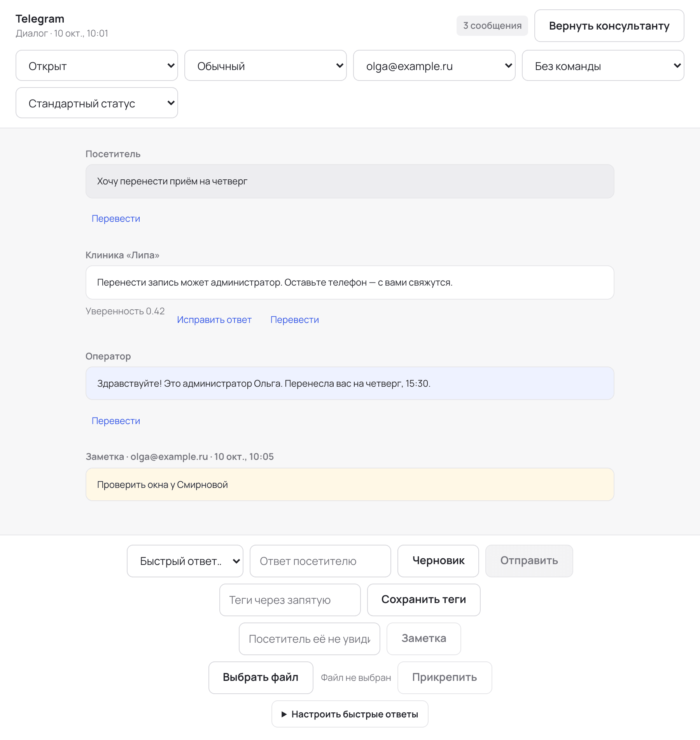Click 'Перевести' next to 'Исправить ответ'
The width and height of the screenshot is (700, 740).
click(x=295, y=320)
